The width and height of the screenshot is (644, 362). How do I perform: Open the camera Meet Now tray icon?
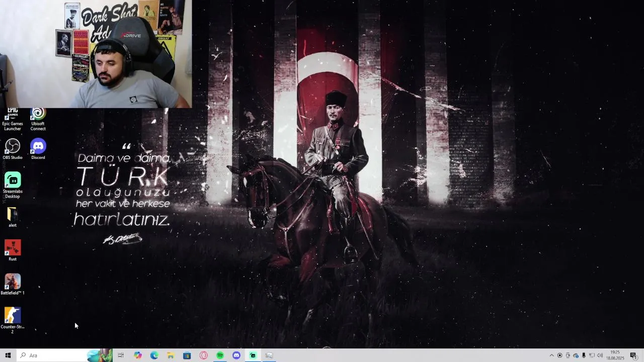(568, 355)
